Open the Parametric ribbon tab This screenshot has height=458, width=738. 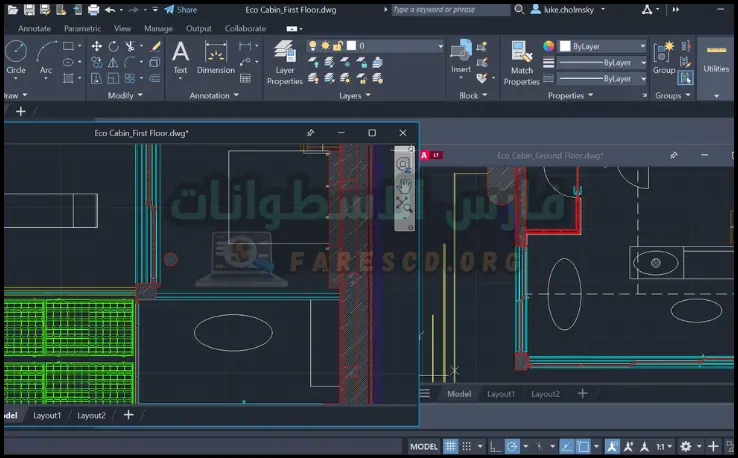(x=82, y=29)
